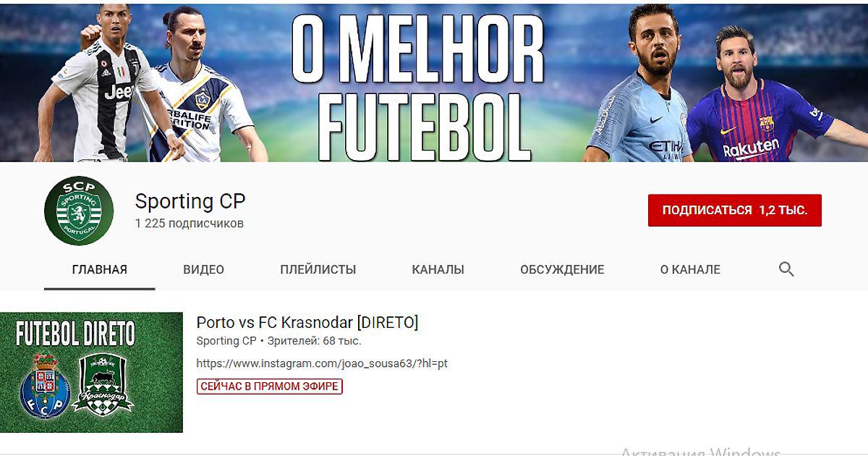Switch to the ГЛАВНАЯ tab
868x456 pixels.
(x=100, y=269)
